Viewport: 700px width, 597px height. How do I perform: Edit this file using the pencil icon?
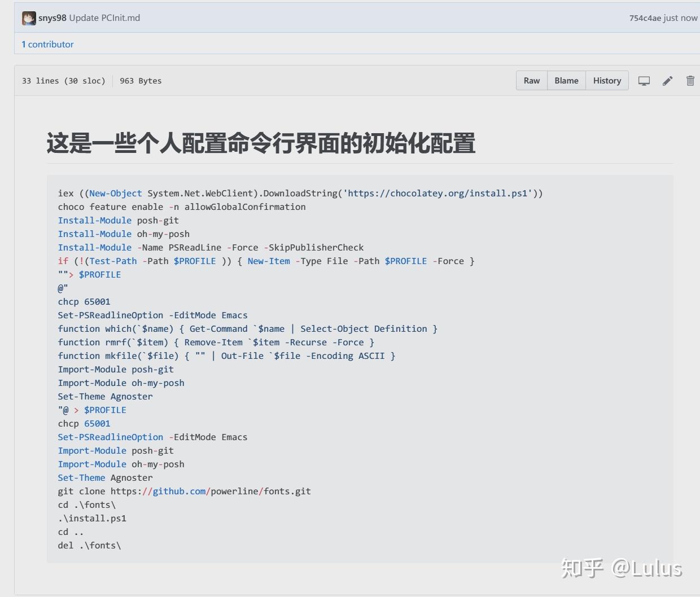(667, 81)
